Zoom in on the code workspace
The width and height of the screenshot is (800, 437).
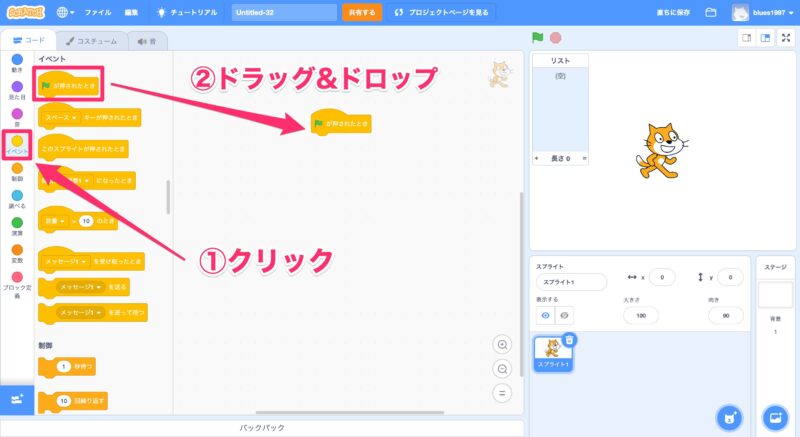point(502,344)
